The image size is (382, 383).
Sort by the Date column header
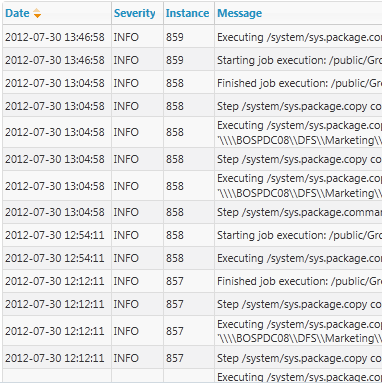pos(17,13)
